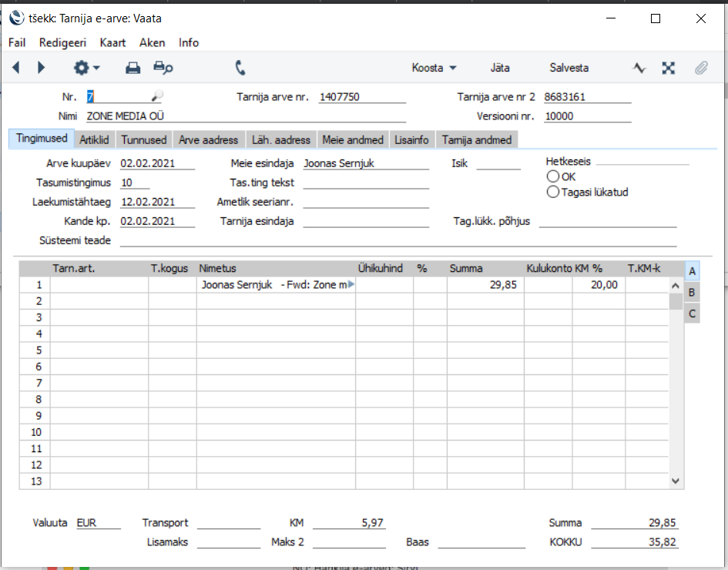Click the Salvesta button
Viewport: 728px width, 570px height.
coord(569,68)
